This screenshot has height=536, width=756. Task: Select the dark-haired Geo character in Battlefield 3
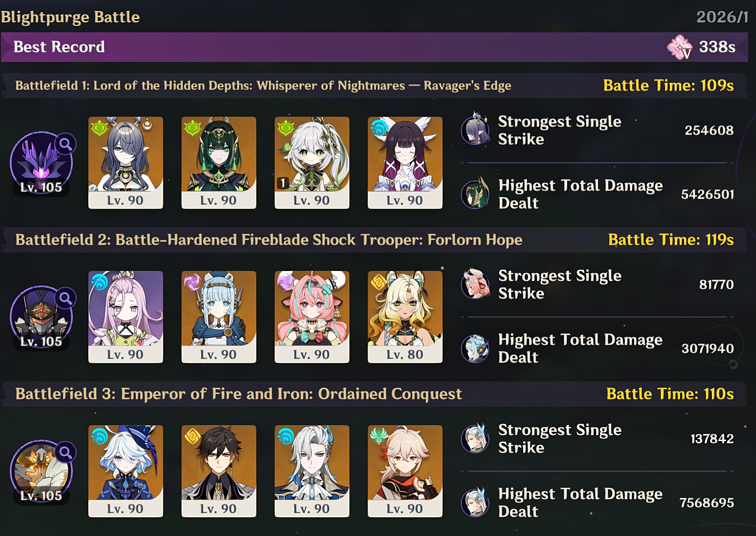(219, 471)
